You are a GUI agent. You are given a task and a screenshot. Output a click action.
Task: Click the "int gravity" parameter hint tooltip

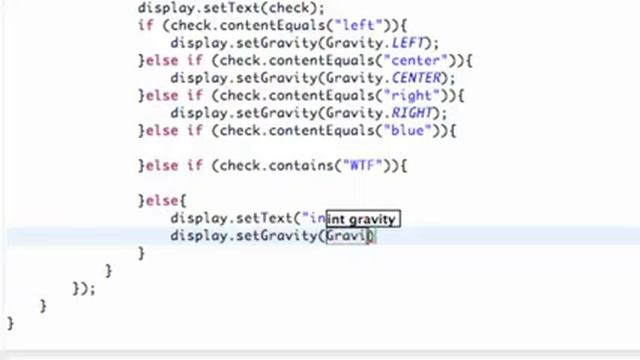(x=363, y=219)
